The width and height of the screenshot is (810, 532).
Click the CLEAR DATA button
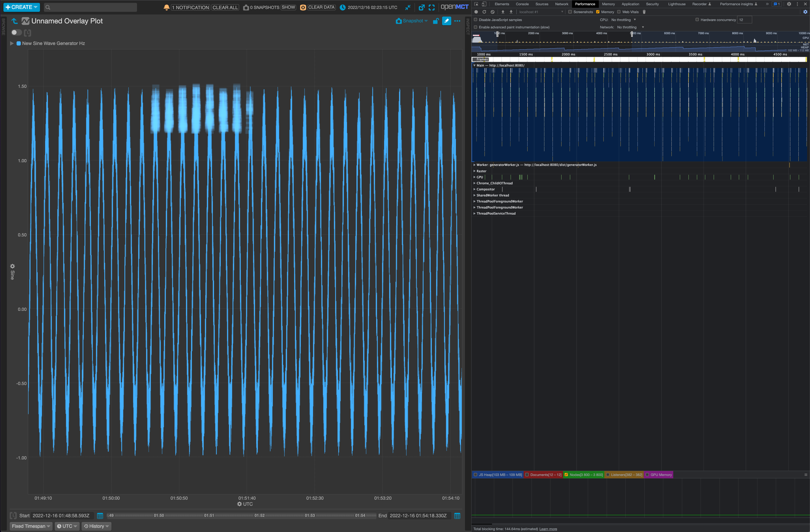point(321,7)
